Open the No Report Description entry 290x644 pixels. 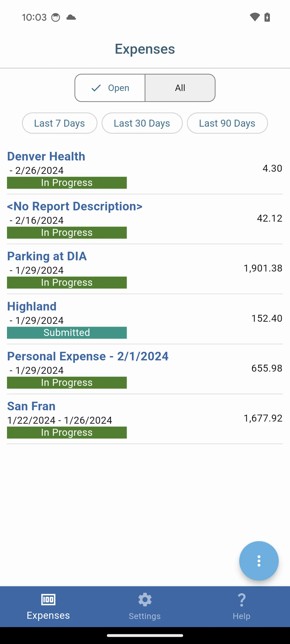(x=75, y=206)
